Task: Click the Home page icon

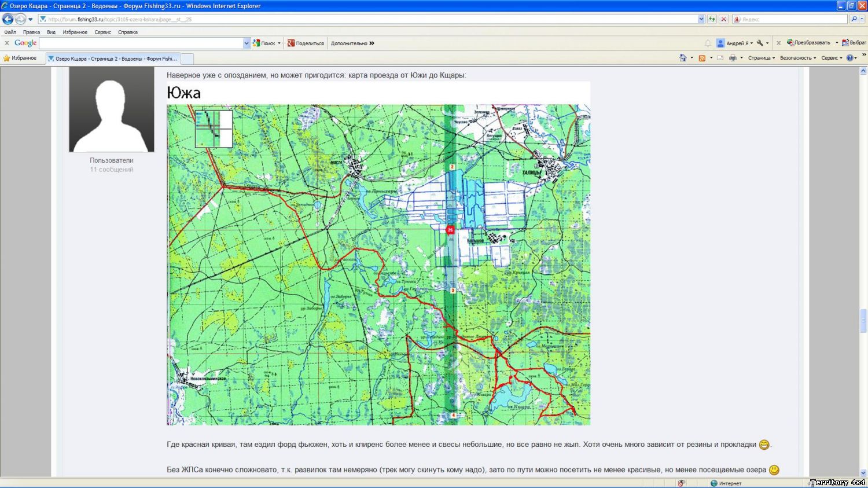Action: pos(683,58)
